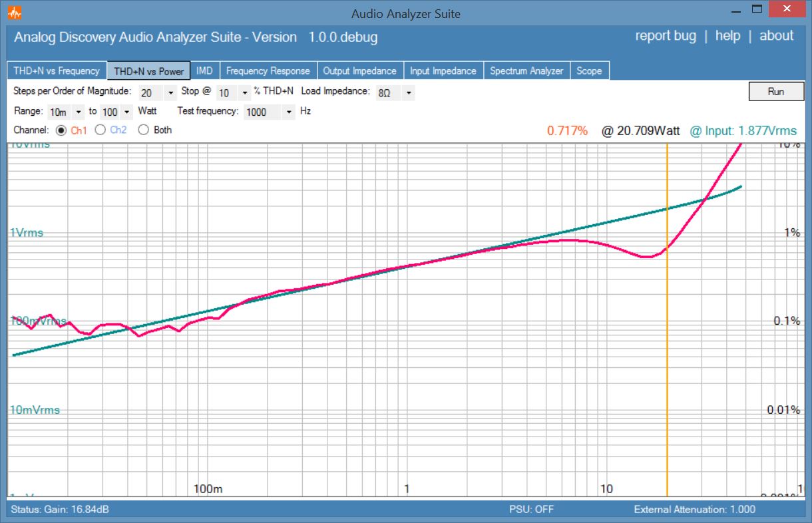Click the Audio Analyzer app icon in title bar
Image resolution: width=812 pixels, height=523 pixels.
(x=14, y=12)
